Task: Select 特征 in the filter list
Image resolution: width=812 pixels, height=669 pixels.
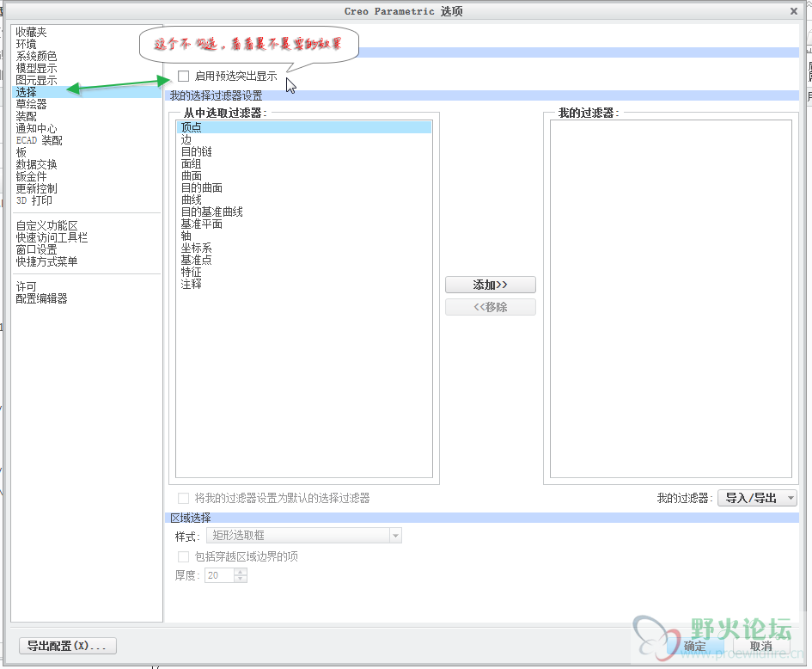Action: [191, 272]
